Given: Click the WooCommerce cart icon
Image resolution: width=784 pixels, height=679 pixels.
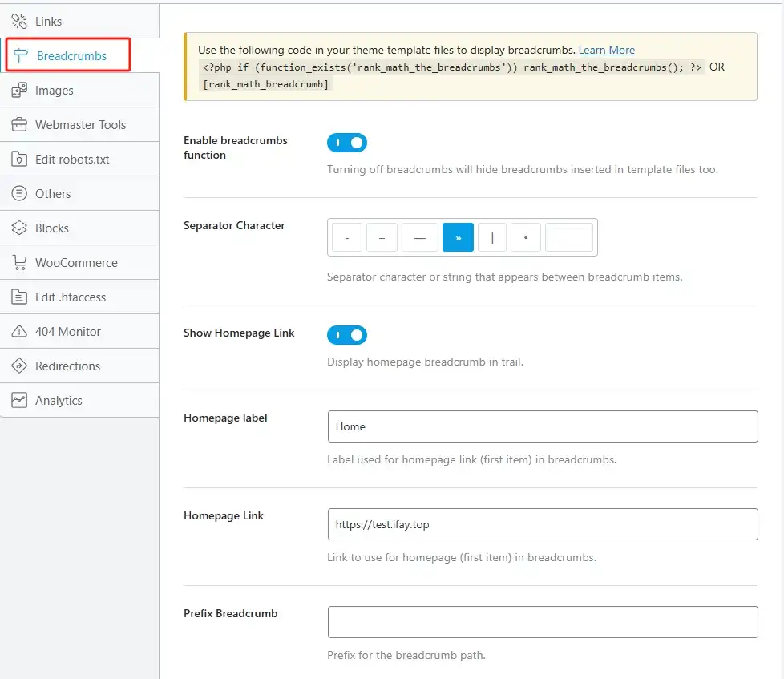Looking at the screenshot, I should (19, 262).
